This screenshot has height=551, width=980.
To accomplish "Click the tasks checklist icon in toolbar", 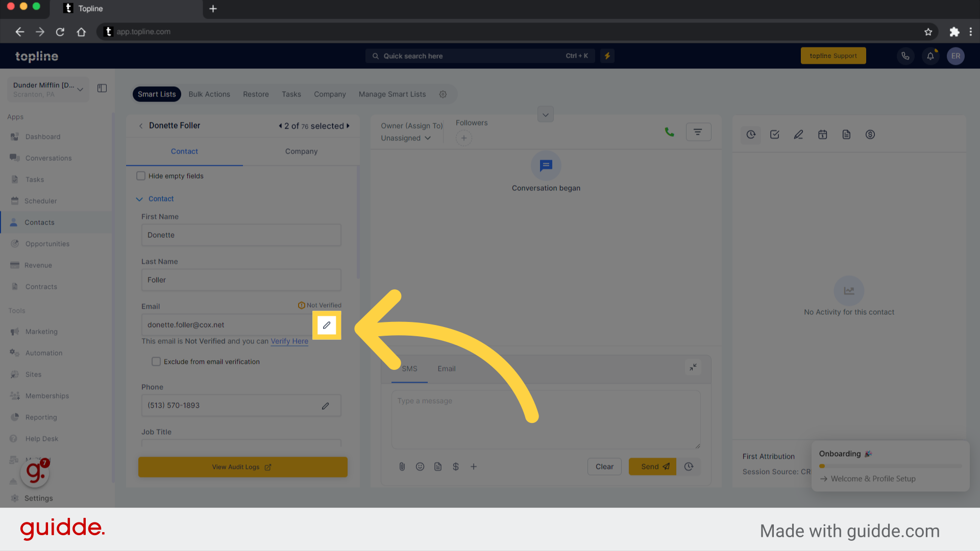I will click(775, 135).
